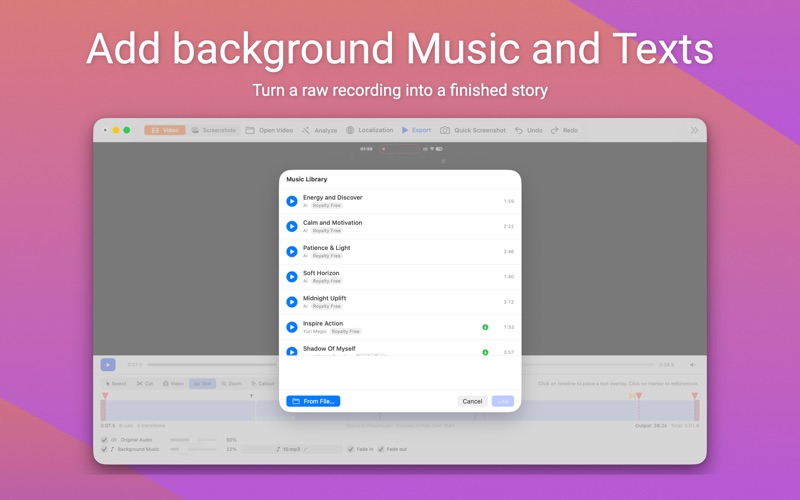Play the Shadow Of Myself track preview
The width and height of the screenshot is (800, 500).
tap(292, 351)
